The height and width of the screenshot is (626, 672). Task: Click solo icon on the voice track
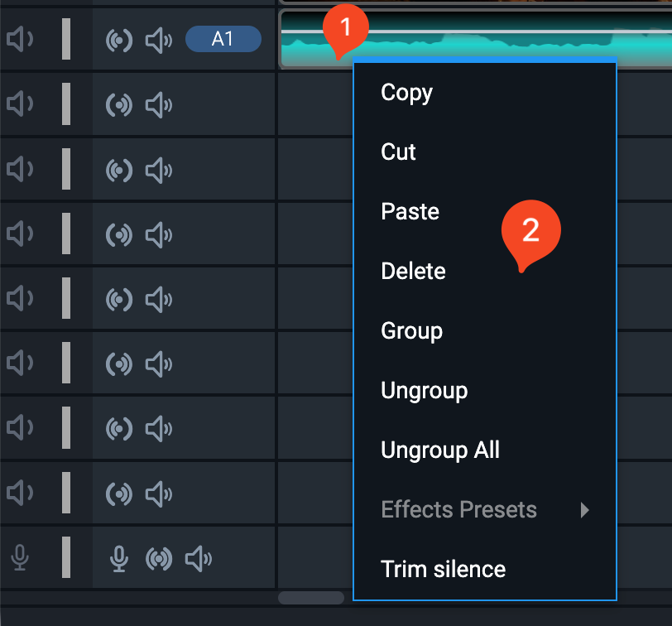point(159,559)
